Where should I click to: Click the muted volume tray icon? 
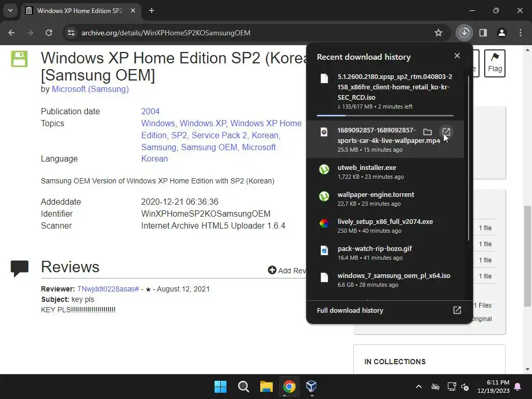(465, 387)
